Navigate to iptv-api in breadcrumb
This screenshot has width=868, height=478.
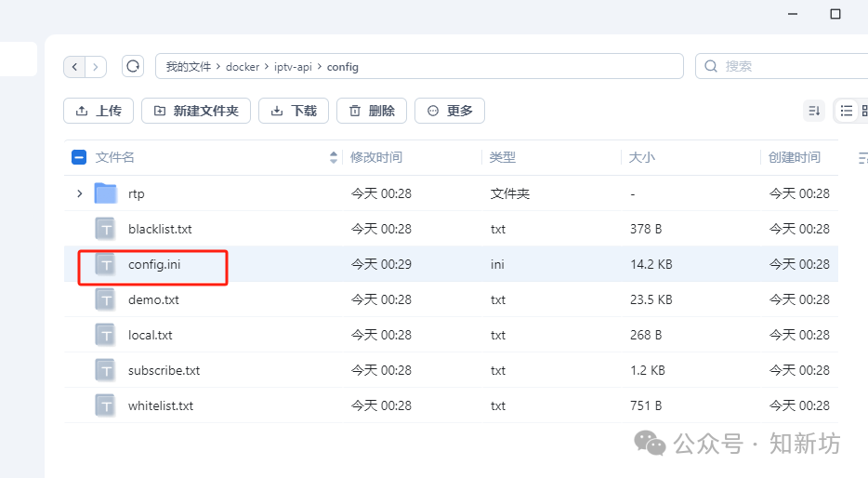click(x=293, y=66)
